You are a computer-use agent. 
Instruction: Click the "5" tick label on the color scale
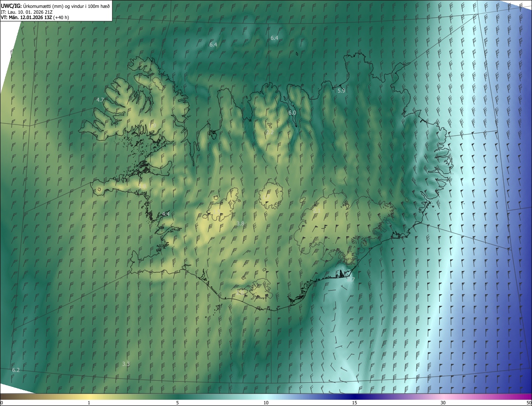(x=177, y=403)
